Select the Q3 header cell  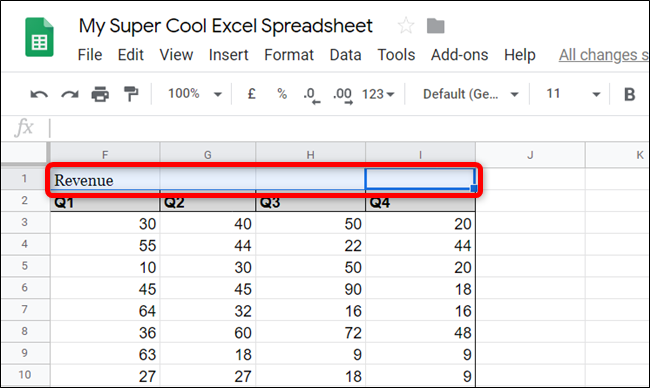[x=310, y=202]
